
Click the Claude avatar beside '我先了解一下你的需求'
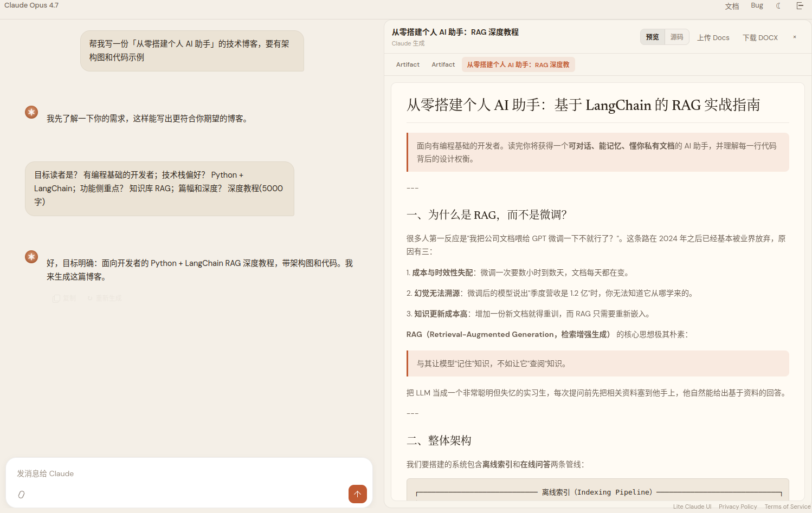click(x=31, y=112)
